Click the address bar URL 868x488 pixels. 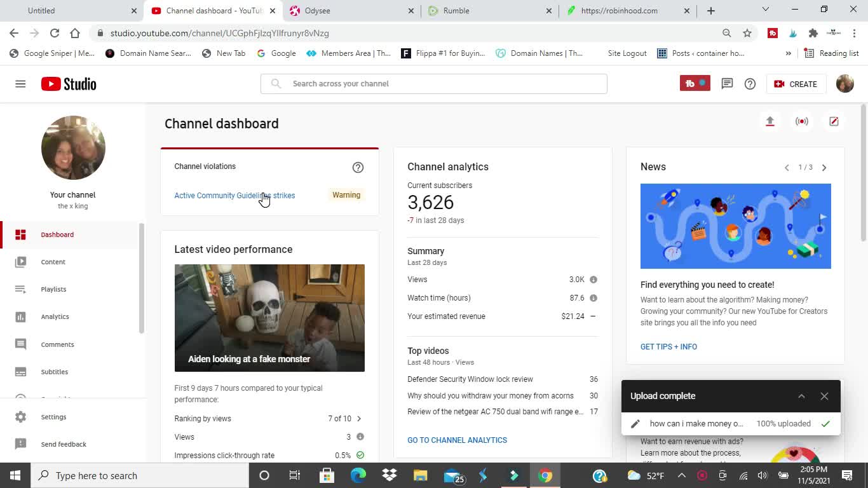click(x=219, y=33)
